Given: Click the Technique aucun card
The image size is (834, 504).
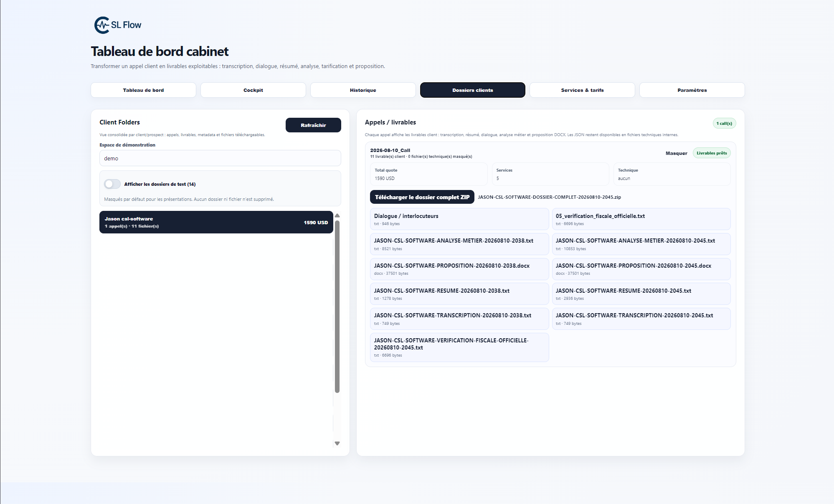Looking at the screenshot, I should [x=672, y=174].
